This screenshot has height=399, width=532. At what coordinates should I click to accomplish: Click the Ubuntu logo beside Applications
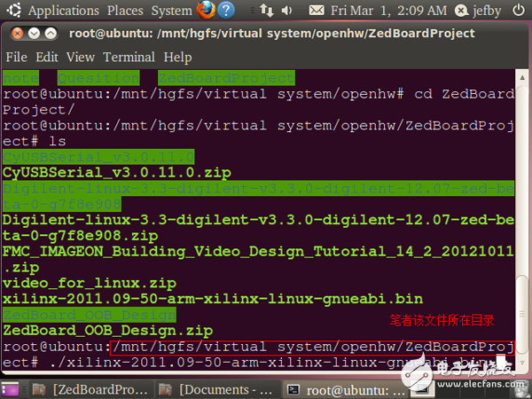(14, 11)
